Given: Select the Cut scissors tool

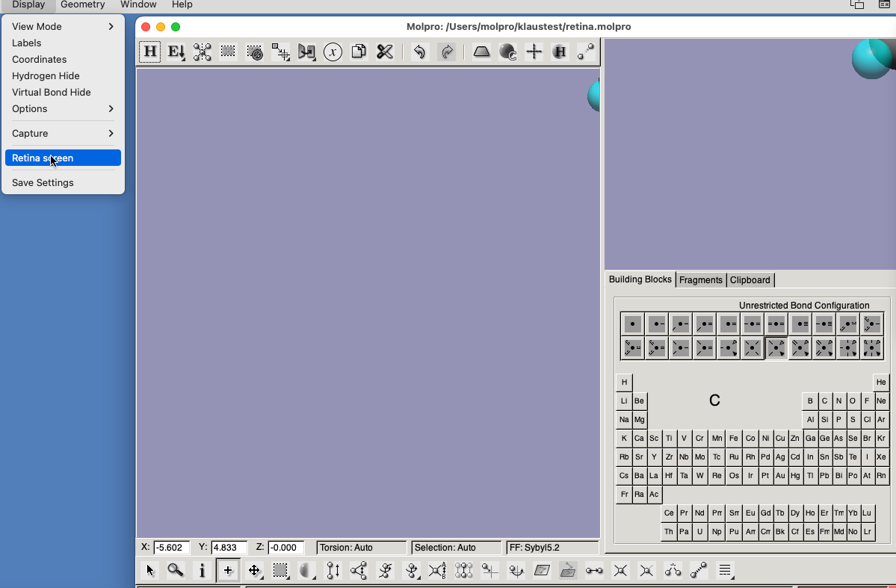Looking at the screenshot, I should [384, 52].
